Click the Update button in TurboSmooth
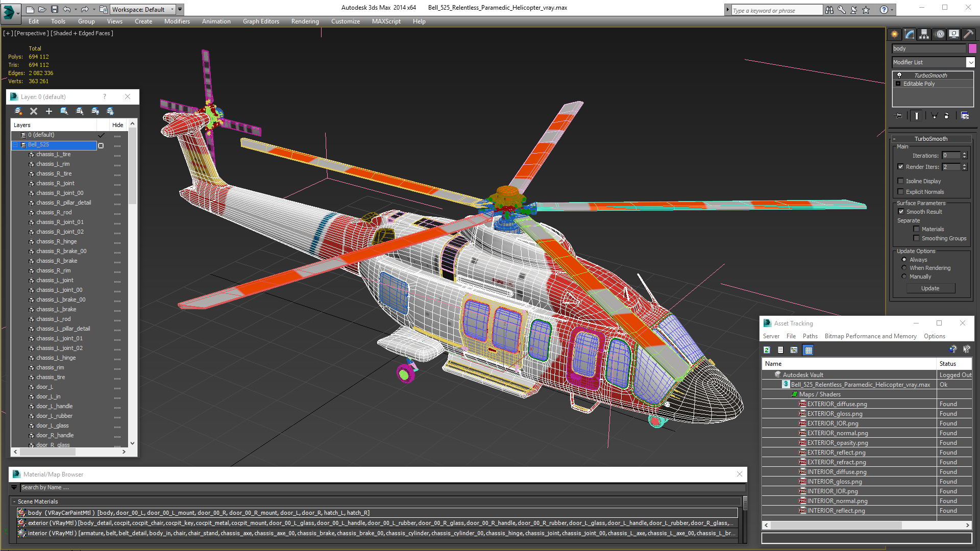The width and height of the screenshot is (980, 551). click(930, 288)
